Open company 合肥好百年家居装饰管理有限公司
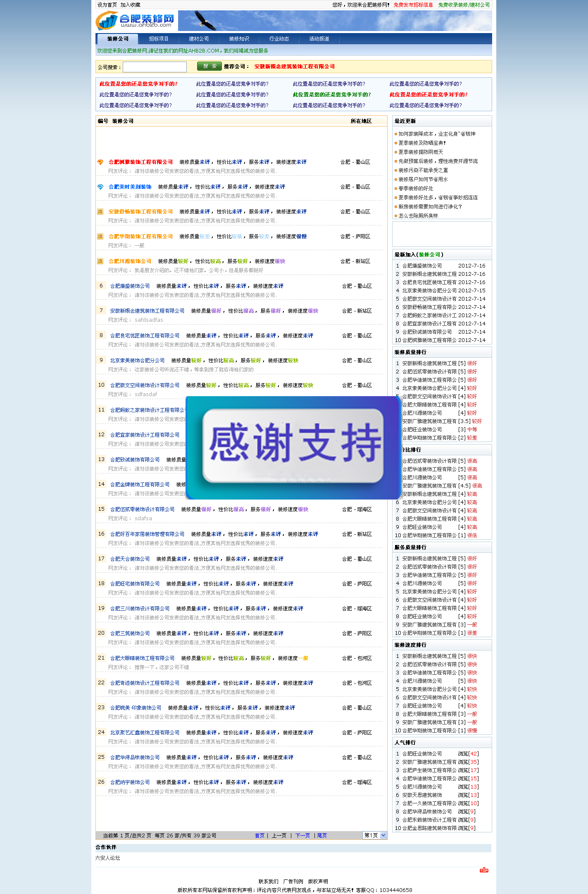The height and width of the screenshot is (894, 588). (147, 534)
